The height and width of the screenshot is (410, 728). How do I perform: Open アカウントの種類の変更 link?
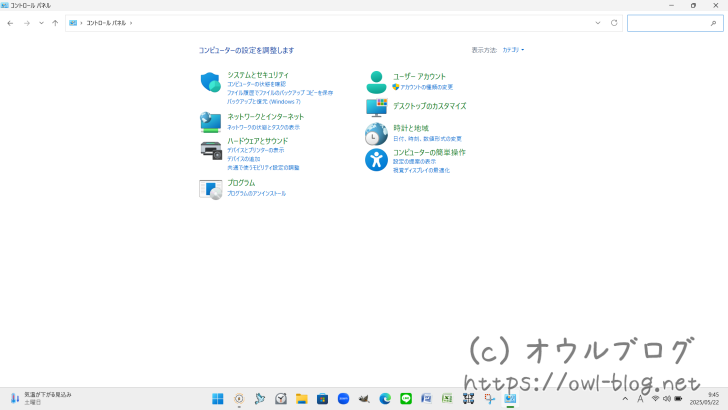coord(426,87)
